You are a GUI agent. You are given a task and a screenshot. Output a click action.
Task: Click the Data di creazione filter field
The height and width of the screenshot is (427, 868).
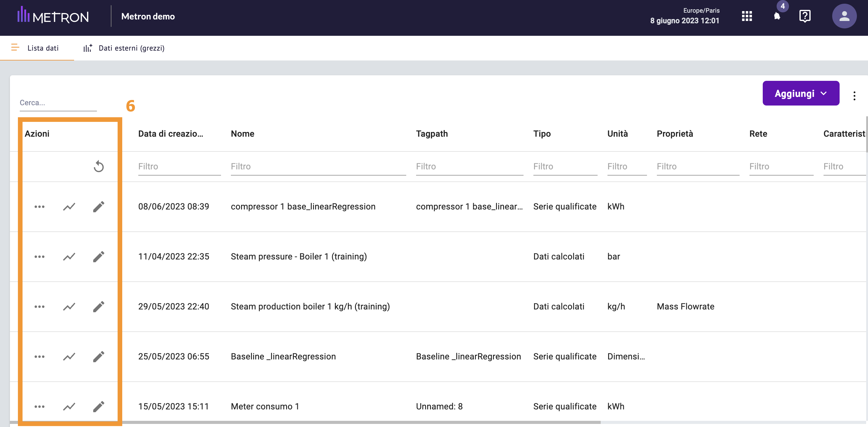coord(179,166)
